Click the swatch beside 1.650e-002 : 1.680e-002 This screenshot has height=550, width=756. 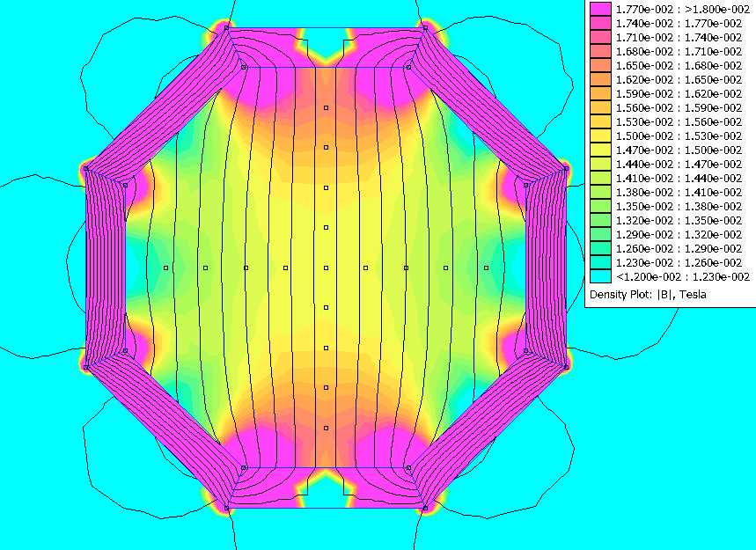(600, 65)
